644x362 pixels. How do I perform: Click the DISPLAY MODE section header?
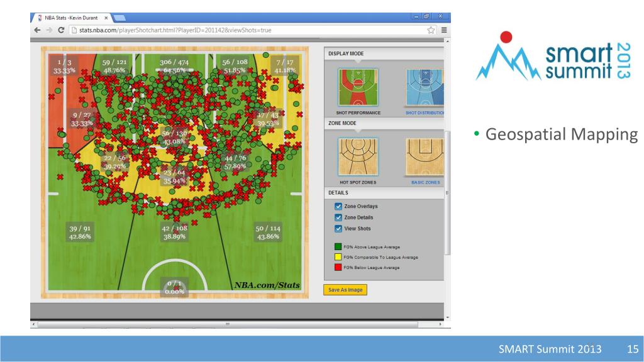(x=384, y=53)
